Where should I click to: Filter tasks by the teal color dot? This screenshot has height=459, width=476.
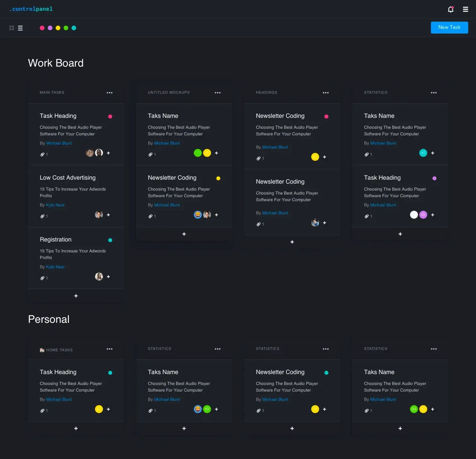click(x=74, y=28)
